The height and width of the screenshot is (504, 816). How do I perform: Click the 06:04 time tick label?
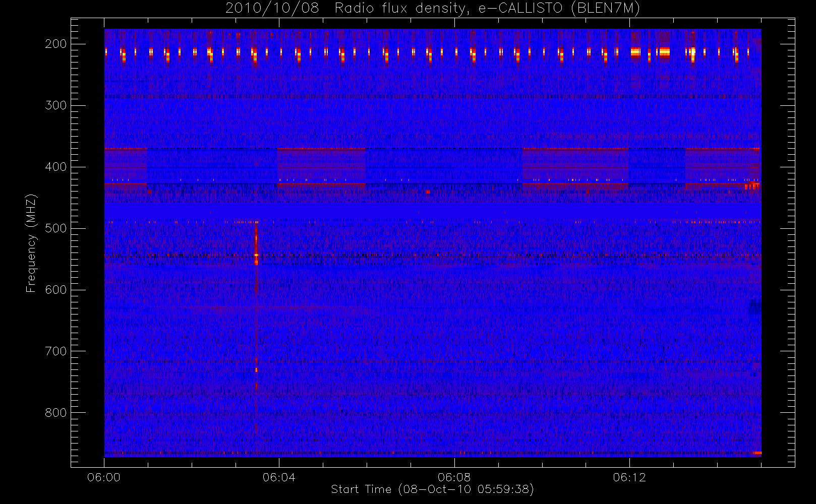click(x=279, y=477)
